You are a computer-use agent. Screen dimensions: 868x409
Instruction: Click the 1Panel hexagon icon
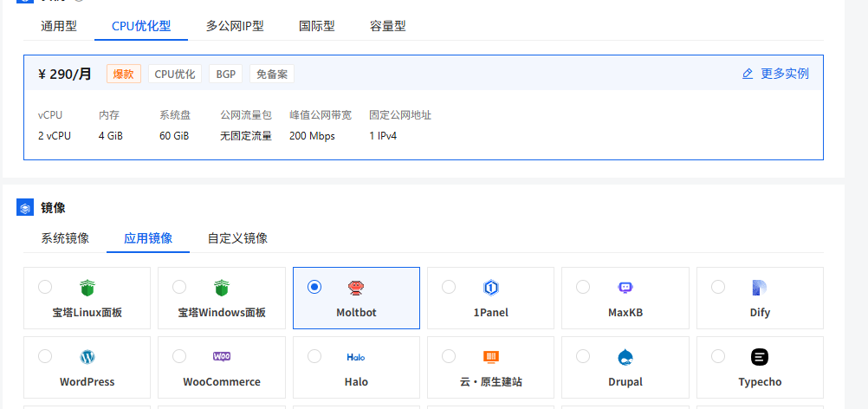[490, 288]
